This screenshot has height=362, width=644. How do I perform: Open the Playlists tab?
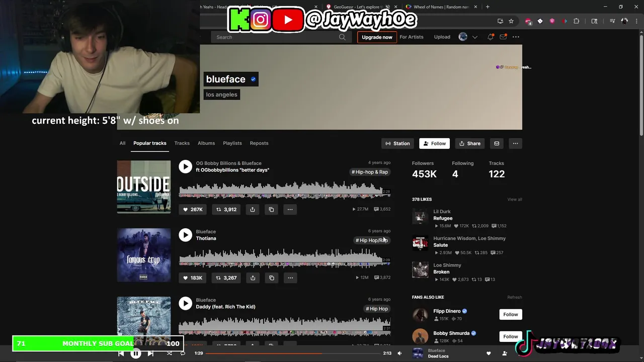point(232,143)
